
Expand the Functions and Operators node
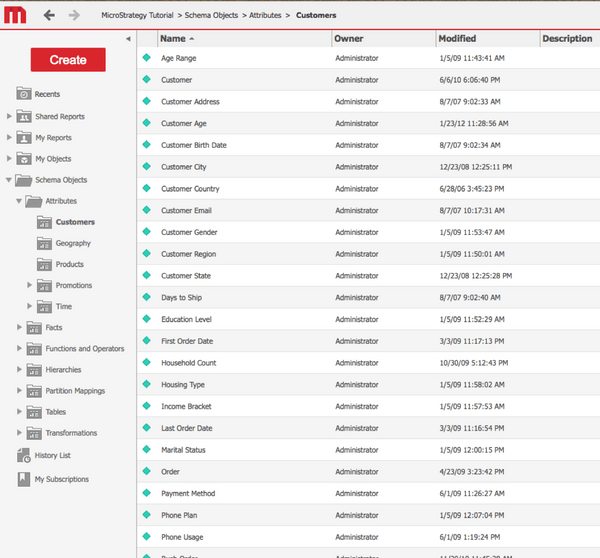click(19, 348)
